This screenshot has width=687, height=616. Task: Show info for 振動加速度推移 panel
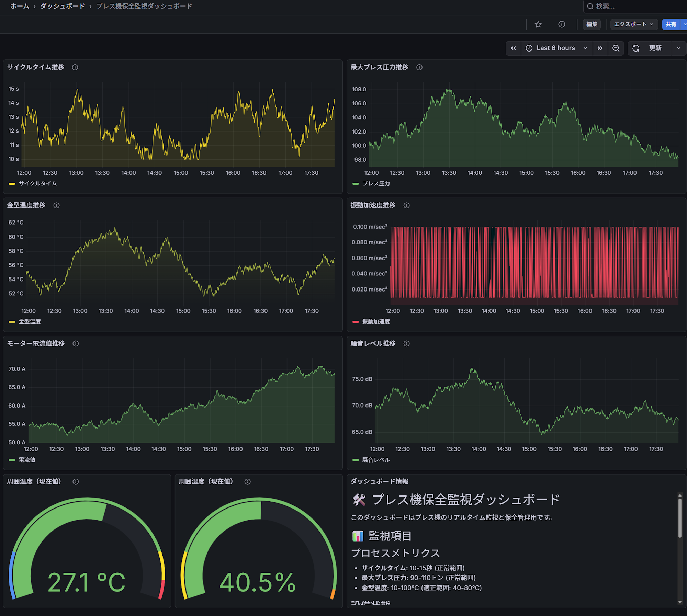[x=406, y=205]
